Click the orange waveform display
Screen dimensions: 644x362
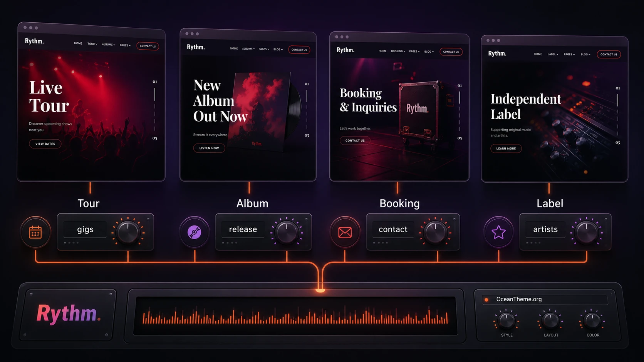pyautogui.click(x=295, y=316)
